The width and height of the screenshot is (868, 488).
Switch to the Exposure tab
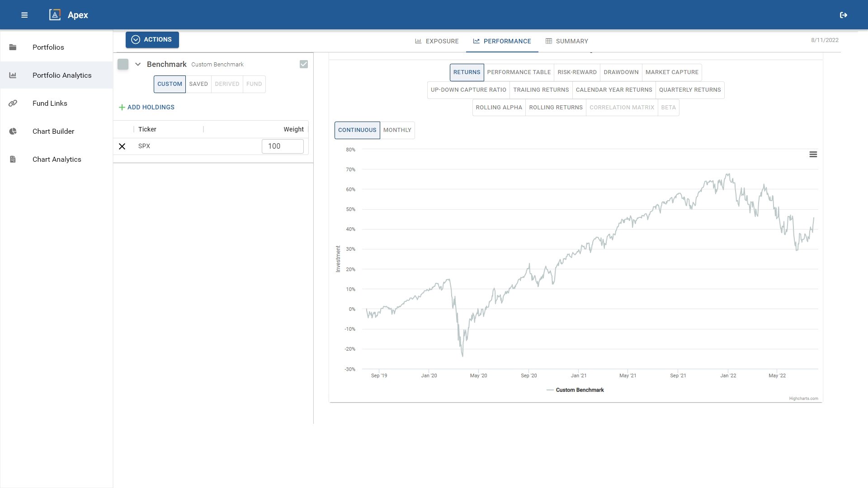[437, 41]
